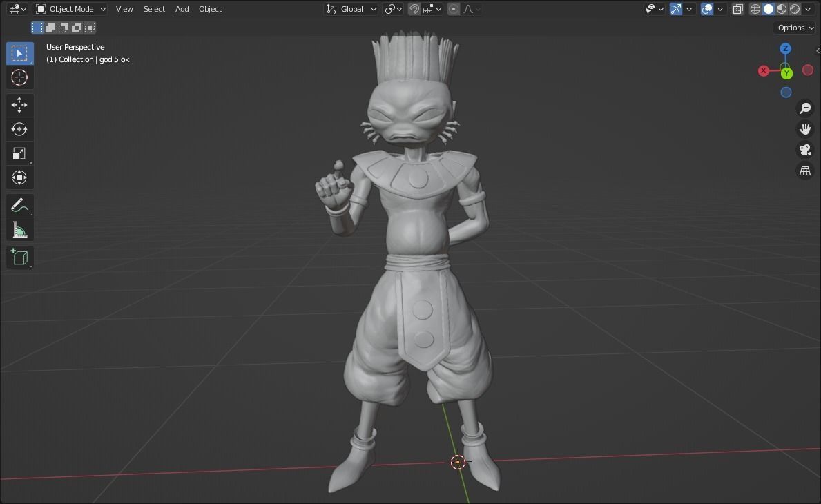Activate the 3D Cursor tool
Viewport: 821px width, 504px height.
pyautogui.click(x=19, y=77)
